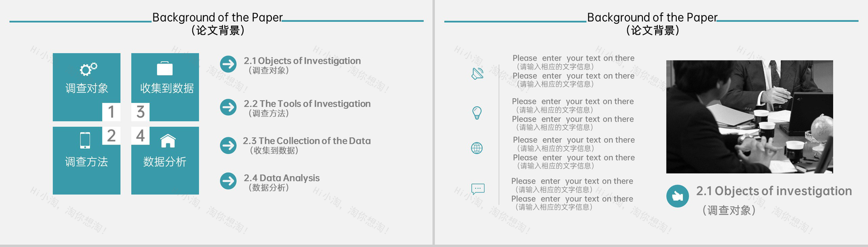868x247 pixels.
Task: Click teal circle icon beside the meeting photo caption
Action: [x=677, y=196]
